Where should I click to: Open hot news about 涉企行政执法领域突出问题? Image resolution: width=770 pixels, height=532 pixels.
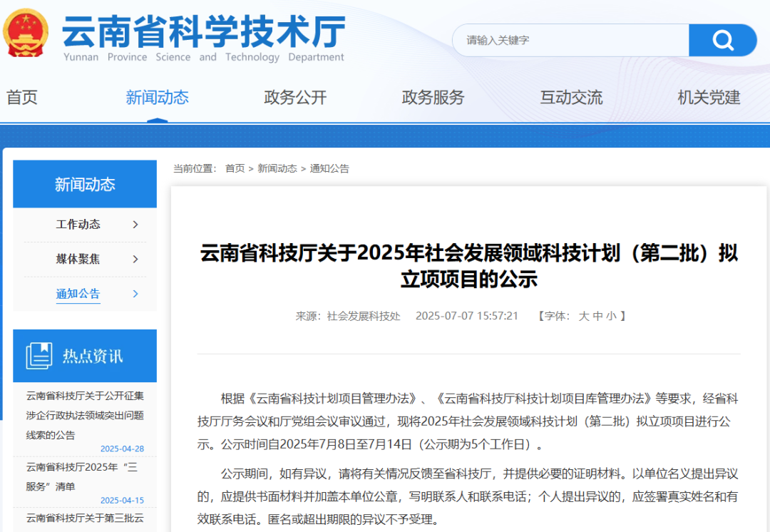pyautogui.click(x=85, y=416)
